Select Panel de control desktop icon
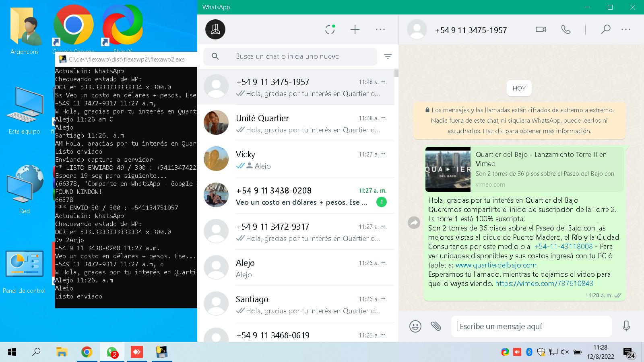Viewport: 644px width, 362px height. pos(25,271)
